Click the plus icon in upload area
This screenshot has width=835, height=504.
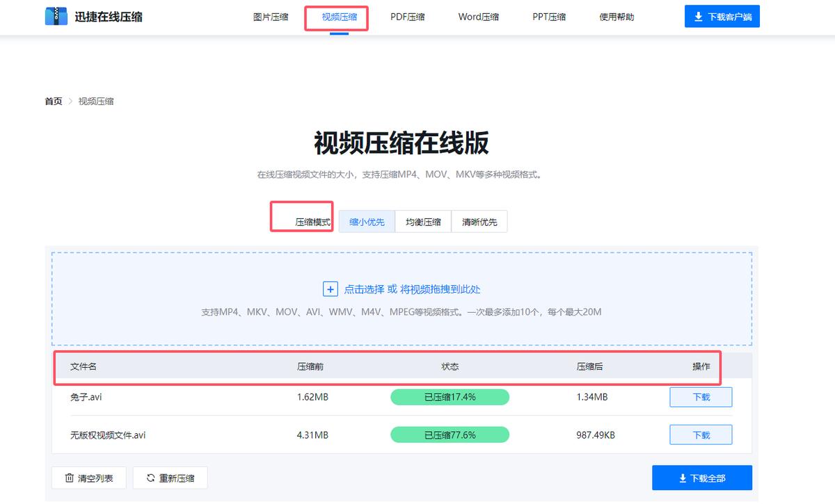click(x=330, y=288)
